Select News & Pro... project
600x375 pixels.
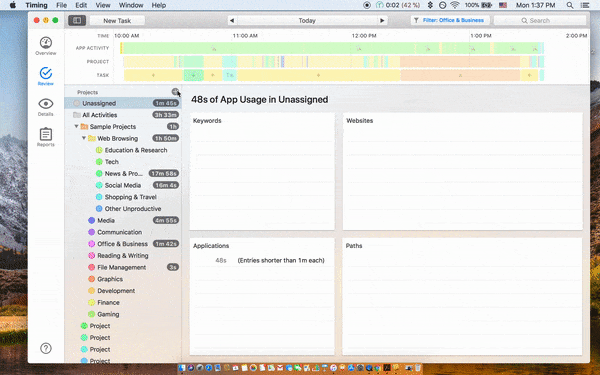[x=124, y=174]
